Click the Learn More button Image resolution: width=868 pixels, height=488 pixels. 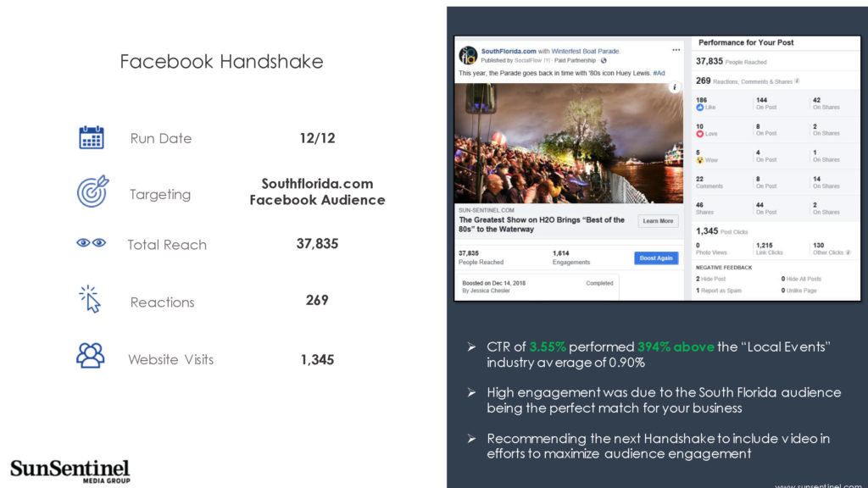tap(658, 221)
